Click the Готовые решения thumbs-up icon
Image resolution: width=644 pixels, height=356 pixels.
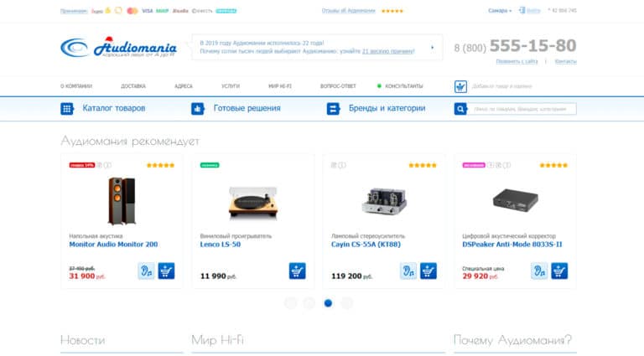198,109
